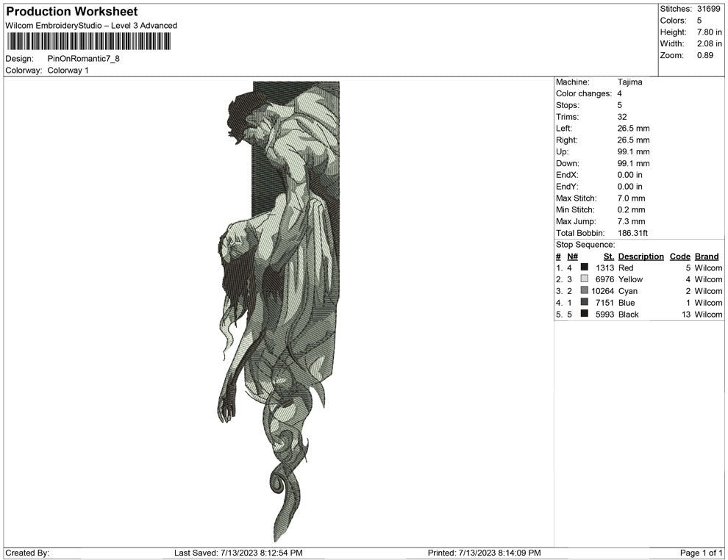Click the Height value '7.80 in'
Screen dimensions: 728x560
click(x=710, y=32)
